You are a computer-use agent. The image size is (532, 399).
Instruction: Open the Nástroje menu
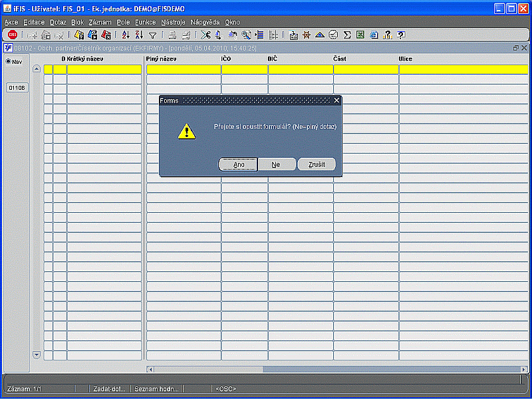click(173, 23)
